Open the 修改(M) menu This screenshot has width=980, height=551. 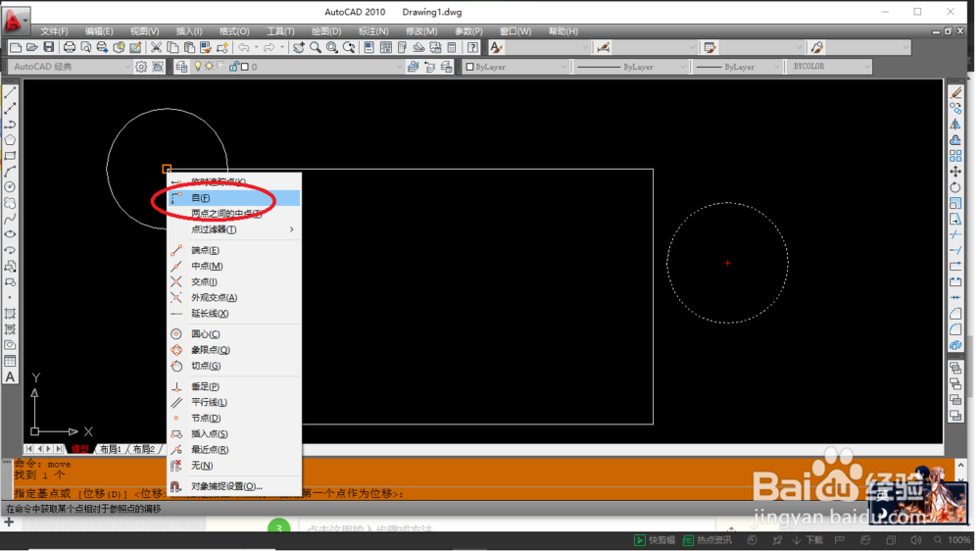(421, 31)
